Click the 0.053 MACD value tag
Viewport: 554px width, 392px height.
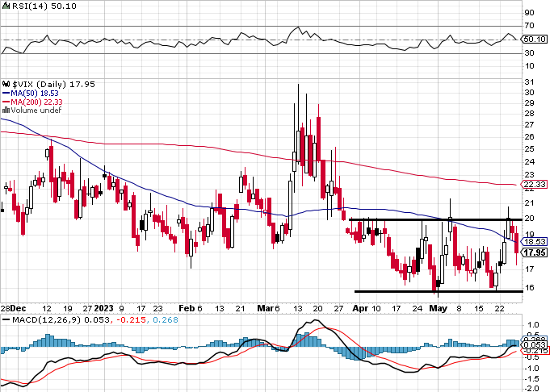[x=535, y=344]
